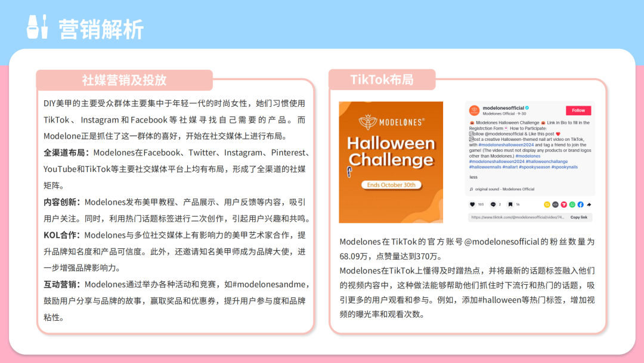Click the '#modelonesandme' text

(269, 284)
